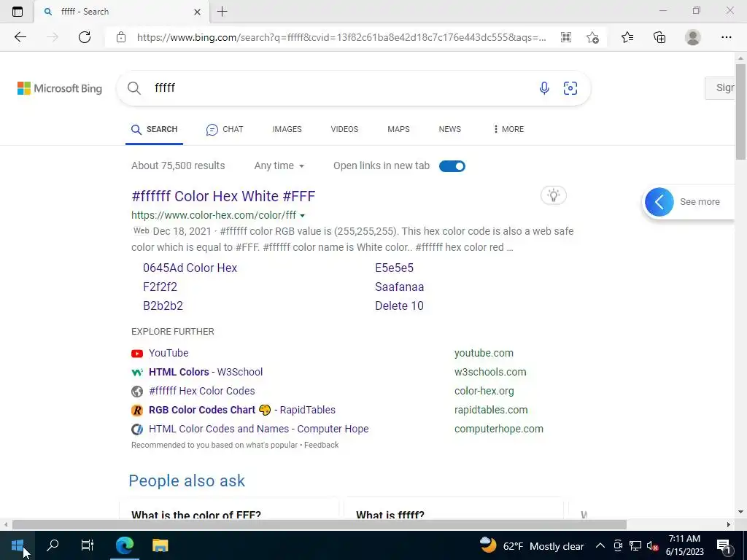Switch to the NEWS tab

449,129
